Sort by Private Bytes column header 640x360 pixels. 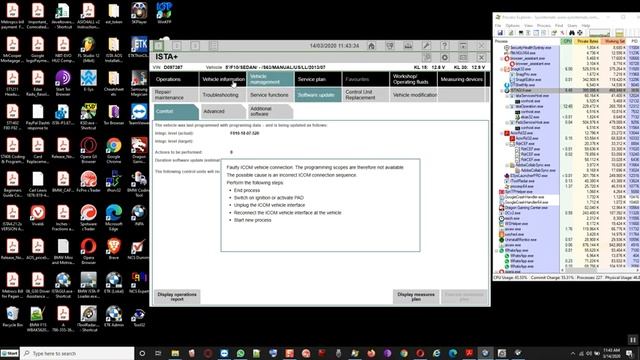click(587, 41)
